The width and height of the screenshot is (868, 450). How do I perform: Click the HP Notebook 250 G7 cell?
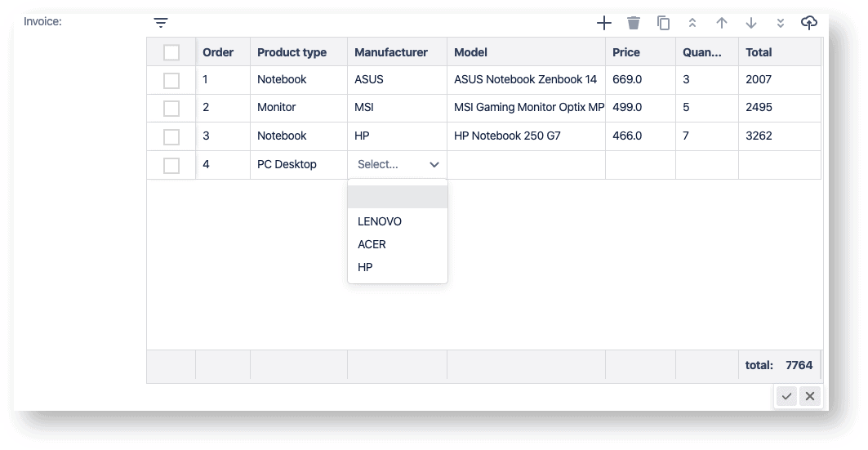coord(526,136)
